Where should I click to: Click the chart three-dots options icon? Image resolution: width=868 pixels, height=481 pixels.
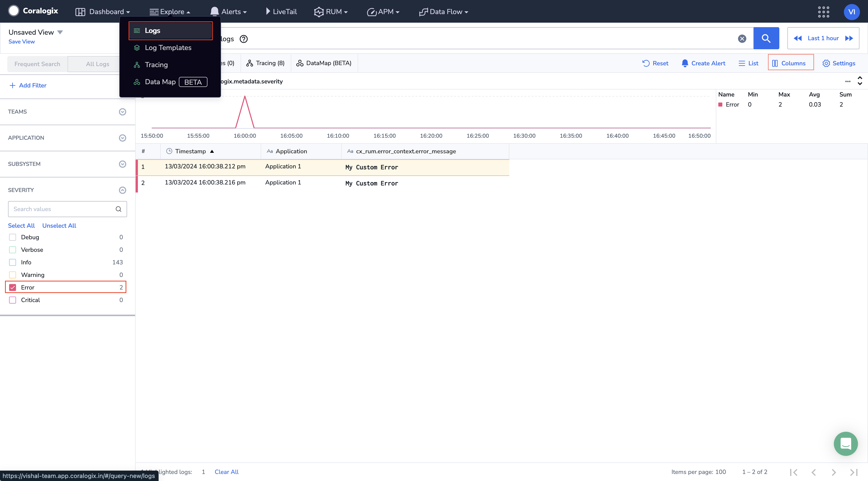pos(848,81)
